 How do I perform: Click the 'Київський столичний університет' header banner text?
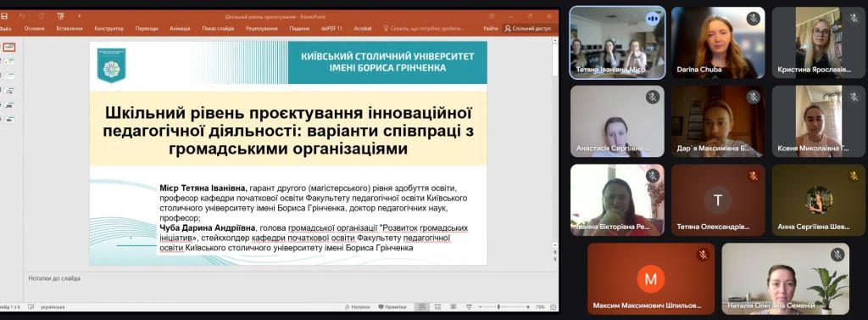tap(387, 62)
